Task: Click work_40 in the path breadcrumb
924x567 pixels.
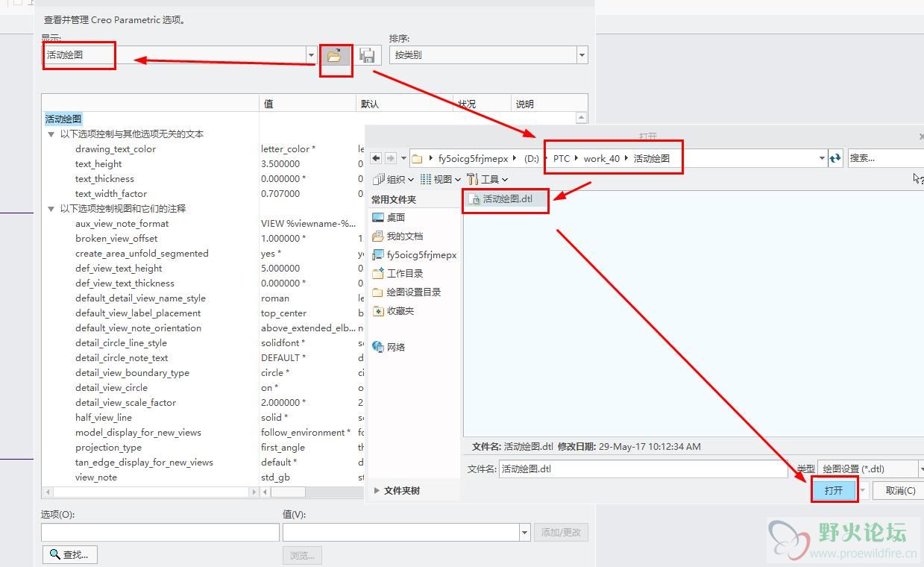Action: coord(601,158)
